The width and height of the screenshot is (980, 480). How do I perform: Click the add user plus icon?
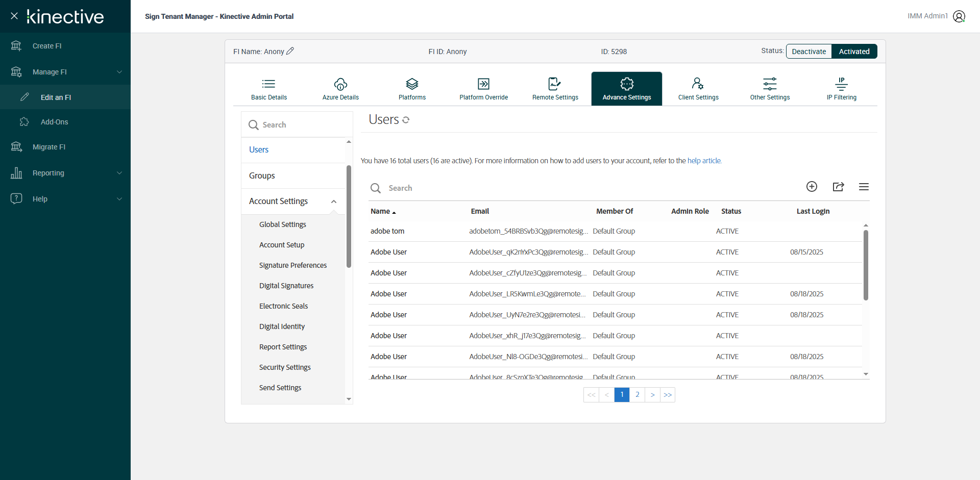(812, 187)
